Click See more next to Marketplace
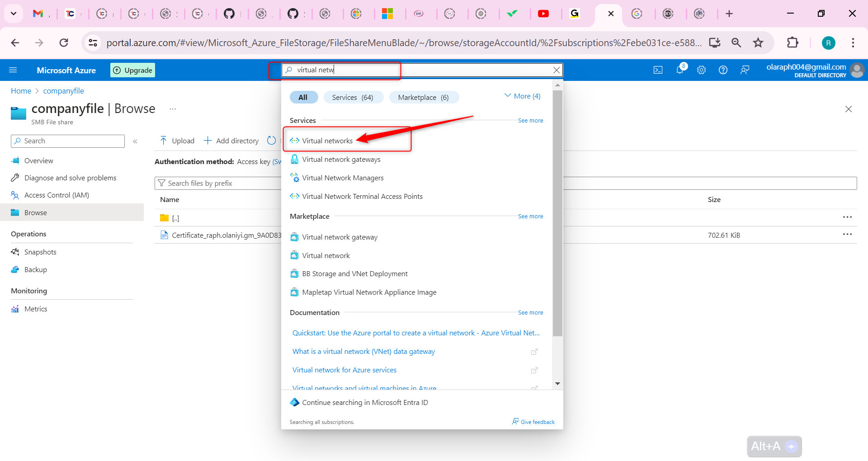The width and height of the screenshot is (868, 461). (x=531, y=216)
